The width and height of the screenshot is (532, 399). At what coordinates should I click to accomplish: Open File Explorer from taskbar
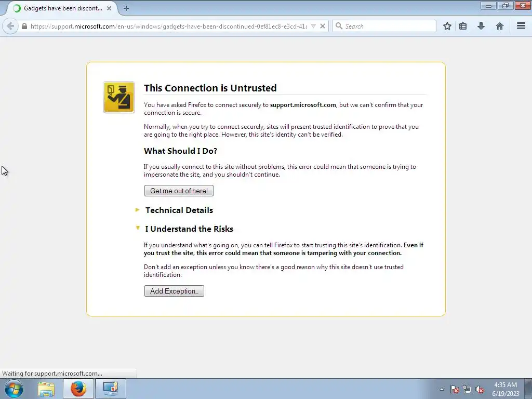(46, 389)
